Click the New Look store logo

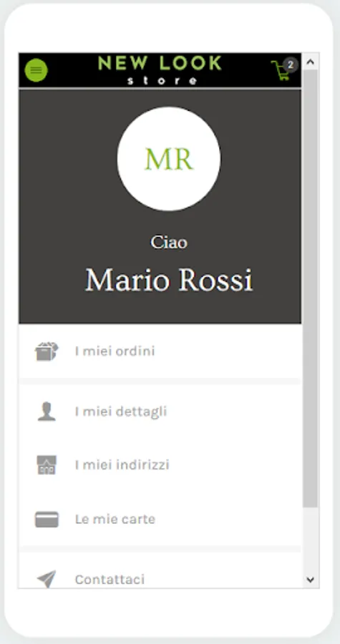coord(160,70)
